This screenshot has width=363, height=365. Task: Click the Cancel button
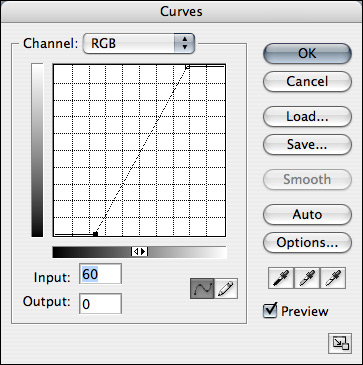coord(307,81)
